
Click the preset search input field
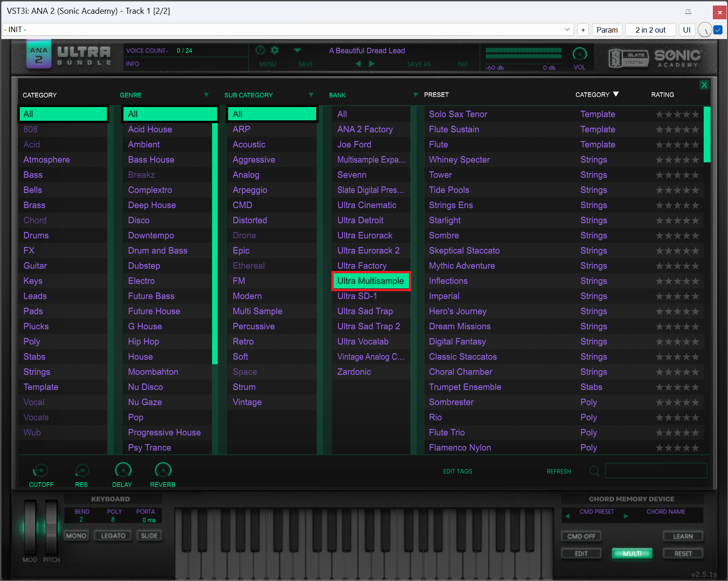pos(656,471)
